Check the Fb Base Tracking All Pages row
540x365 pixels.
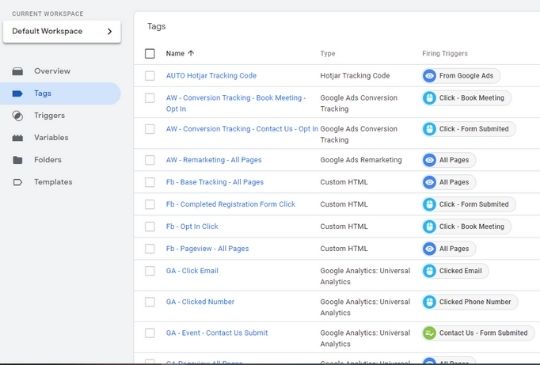click(x=150, y=182)
